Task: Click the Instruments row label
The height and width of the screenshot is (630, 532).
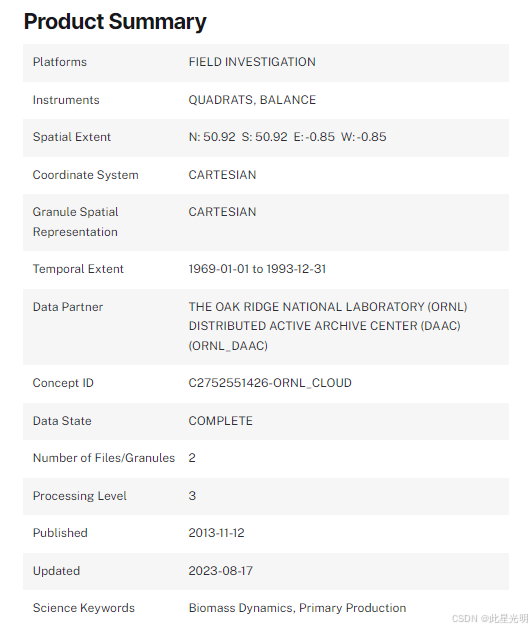Action: (66, 100)
